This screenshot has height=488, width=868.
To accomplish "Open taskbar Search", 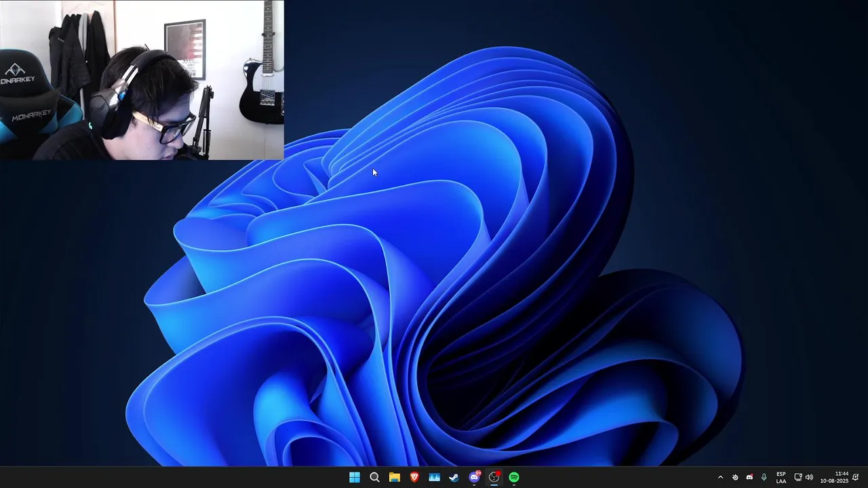I will (374, 477).
